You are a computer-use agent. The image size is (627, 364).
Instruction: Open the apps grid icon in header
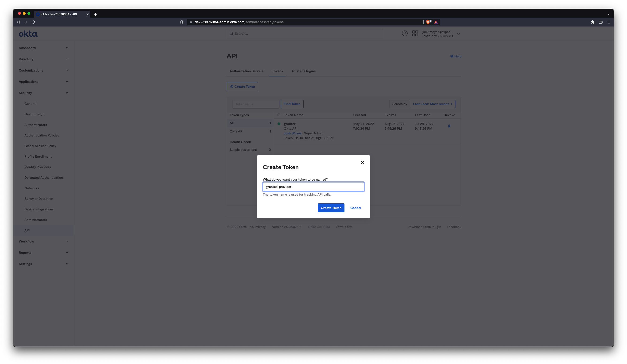[x=415, y=33]
